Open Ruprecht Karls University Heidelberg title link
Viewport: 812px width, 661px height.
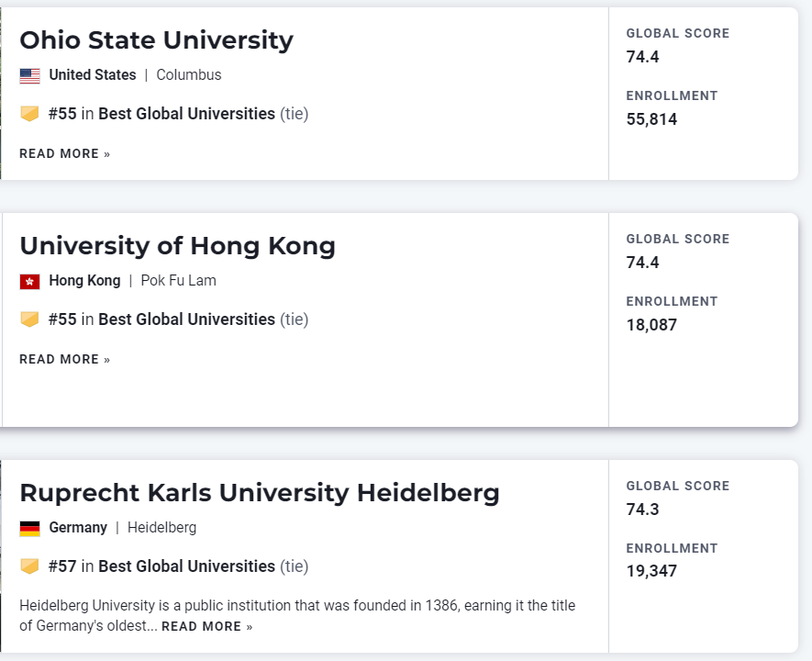[259, 493]
